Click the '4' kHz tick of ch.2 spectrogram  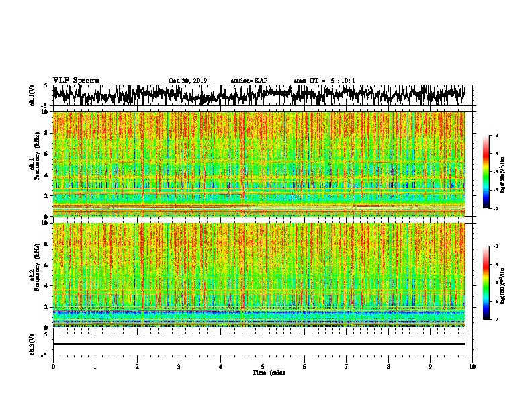47,286
